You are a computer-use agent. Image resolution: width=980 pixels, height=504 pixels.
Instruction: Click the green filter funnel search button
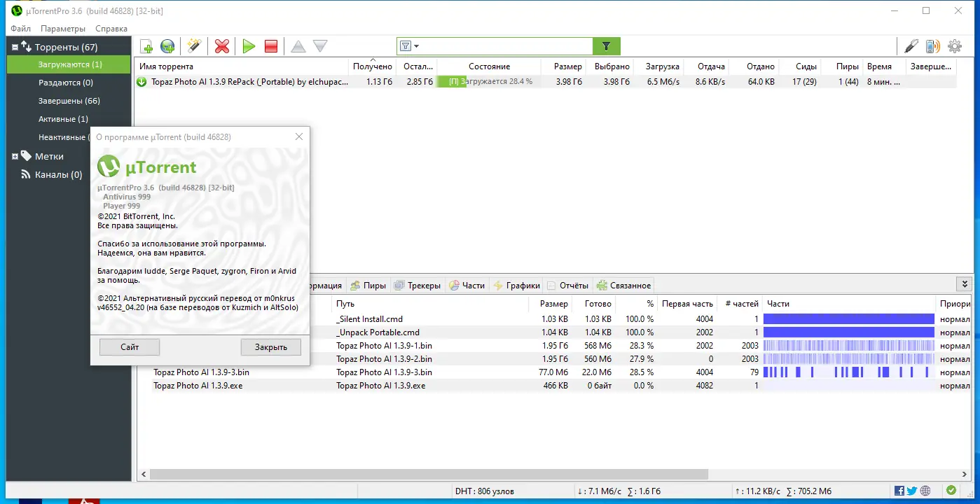[607, 46]
